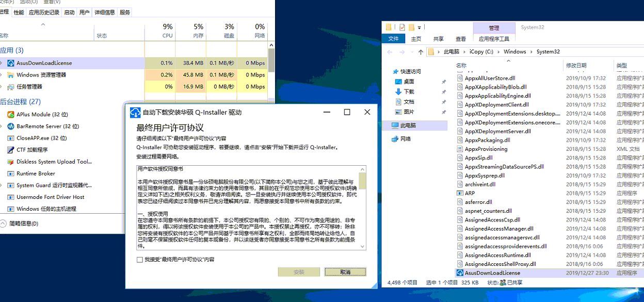
Task: Expand AsusDownLoadLicense process group
Action: point(2,63)
